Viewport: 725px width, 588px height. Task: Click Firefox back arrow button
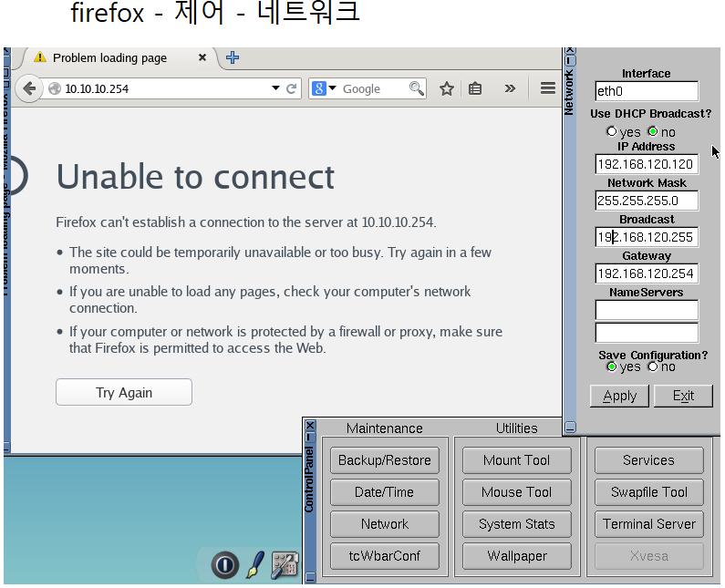29,88
